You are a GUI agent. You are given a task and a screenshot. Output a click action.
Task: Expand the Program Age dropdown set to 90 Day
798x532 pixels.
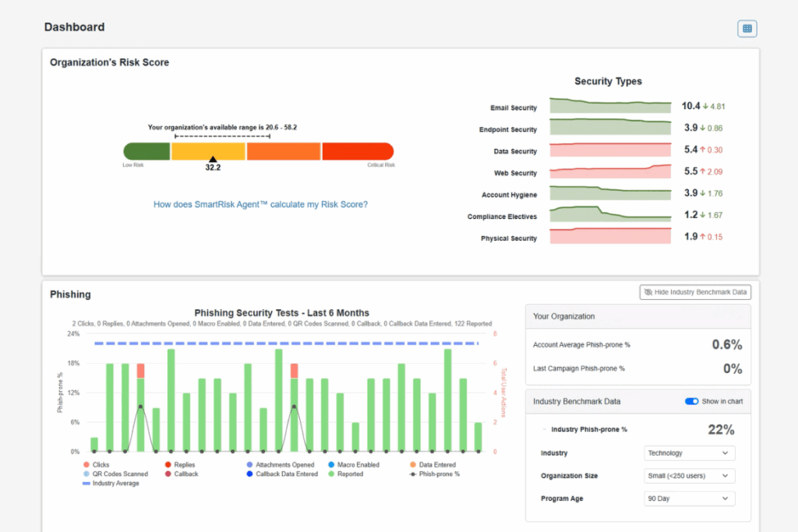(x=689, y=498)
